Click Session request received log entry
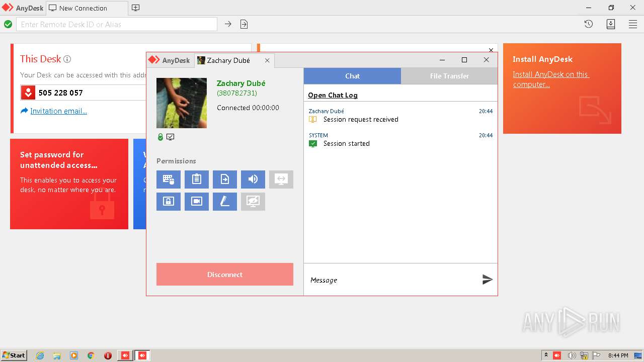 361,119
